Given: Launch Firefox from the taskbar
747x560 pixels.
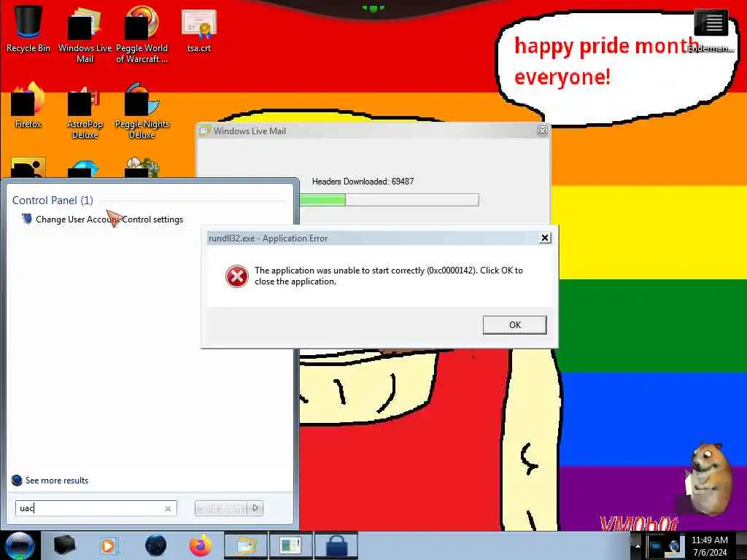Looking at the screenshot, I should click(x=201, y=545).
